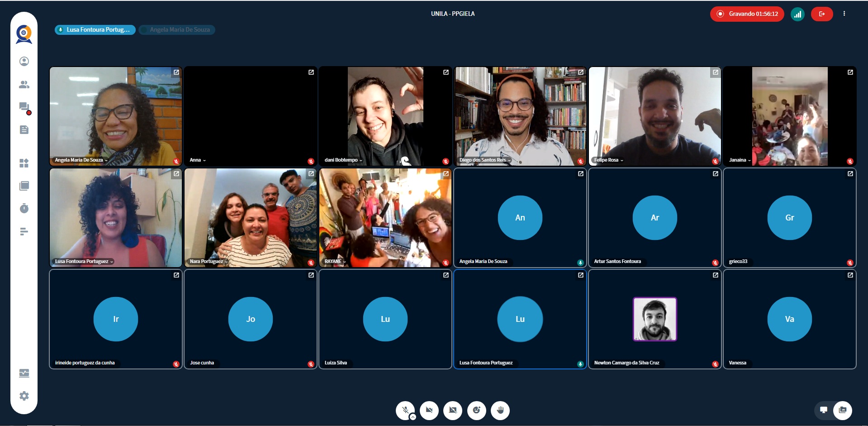Open the shared notes icon

(x=24, y=130)
